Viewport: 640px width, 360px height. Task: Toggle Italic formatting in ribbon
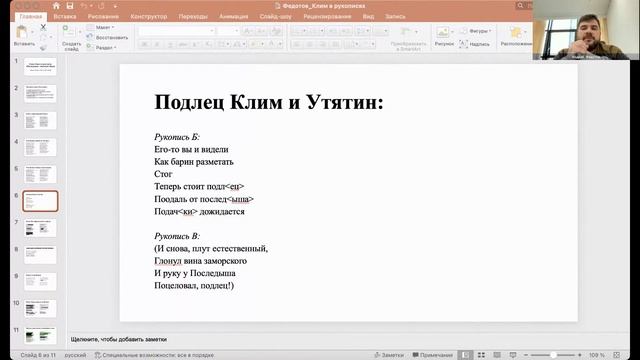click(x=157, y=44)
